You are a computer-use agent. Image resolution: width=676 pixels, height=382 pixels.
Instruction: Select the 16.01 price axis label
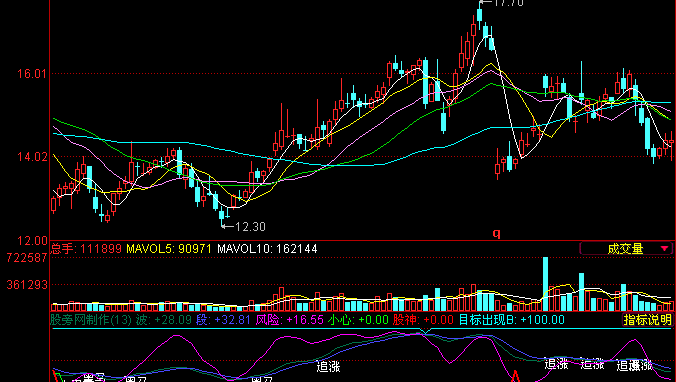pos(31,74)
